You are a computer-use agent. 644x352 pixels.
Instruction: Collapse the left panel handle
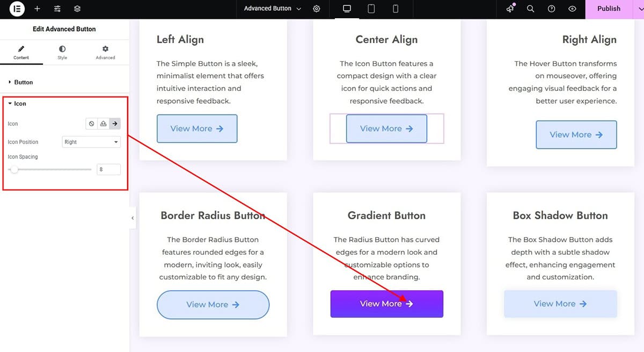point(133,218)
